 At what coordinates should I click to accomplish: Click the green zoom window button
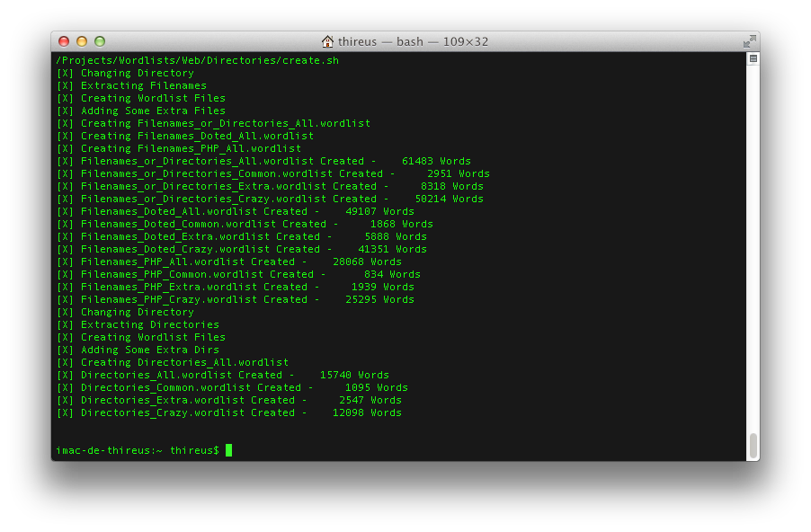click(100, 41)
